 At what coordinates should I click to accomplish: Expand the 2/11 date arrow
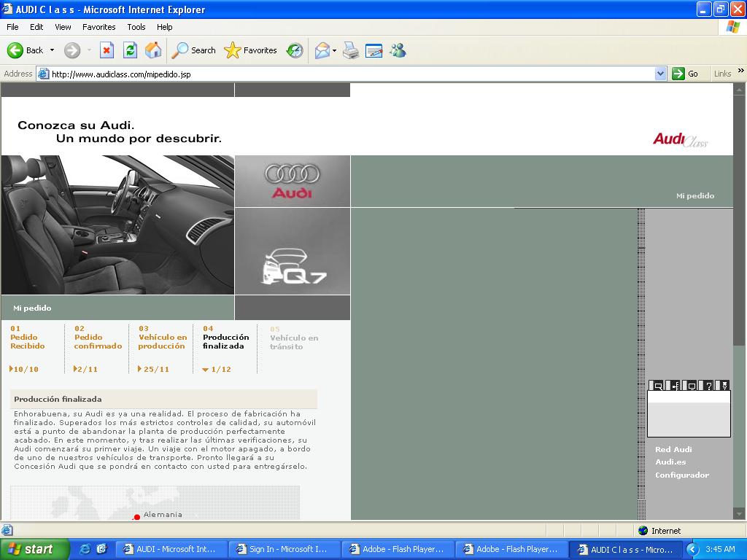coord(75,368)
